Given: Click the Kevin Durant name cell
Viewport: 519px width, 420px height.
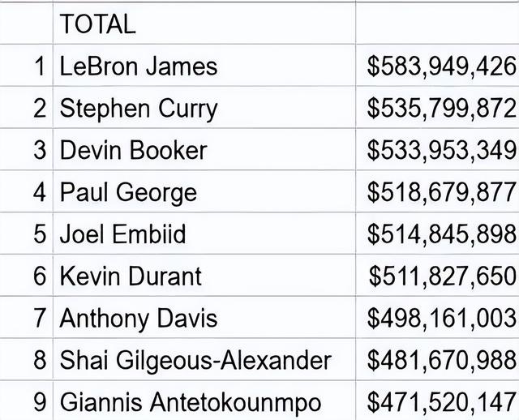Looking at the screenshot, I should pyautogui.click(x=204, y=276).
